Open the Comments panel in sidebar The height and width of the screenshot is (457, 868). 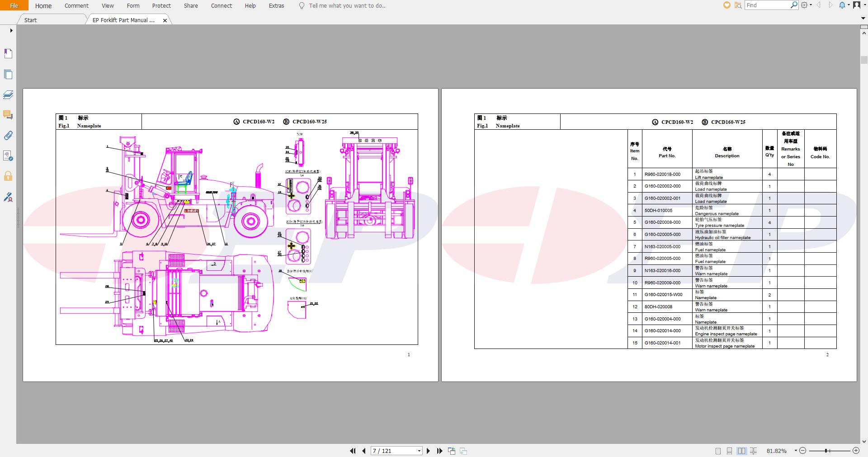point(8,115)
